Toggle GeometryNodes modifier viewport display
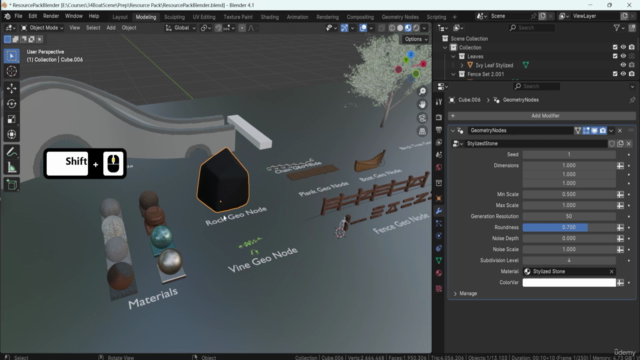 pos(595,131)
